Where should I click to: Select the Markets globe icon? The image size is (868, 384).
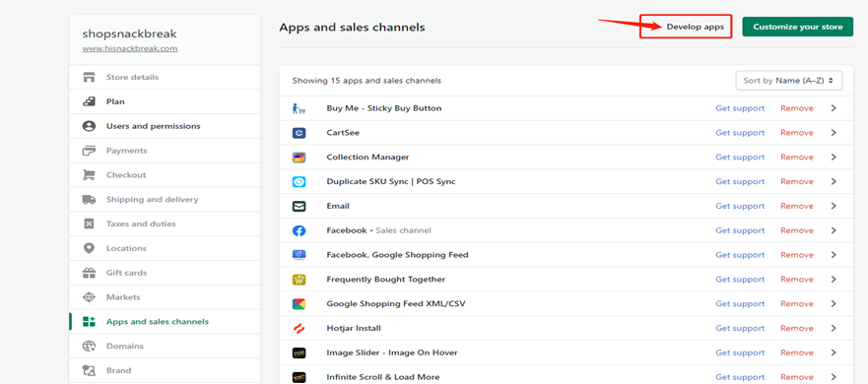(x=89, y=297)
